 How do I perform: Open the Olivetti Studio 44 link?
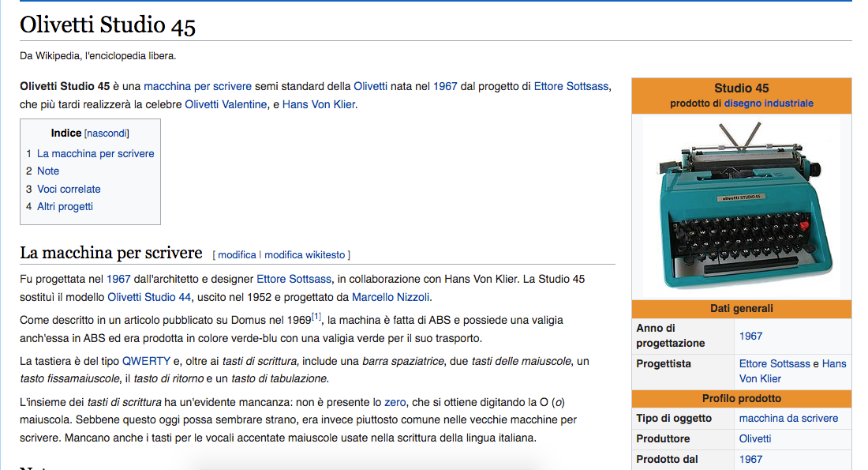tap(149, 297)
